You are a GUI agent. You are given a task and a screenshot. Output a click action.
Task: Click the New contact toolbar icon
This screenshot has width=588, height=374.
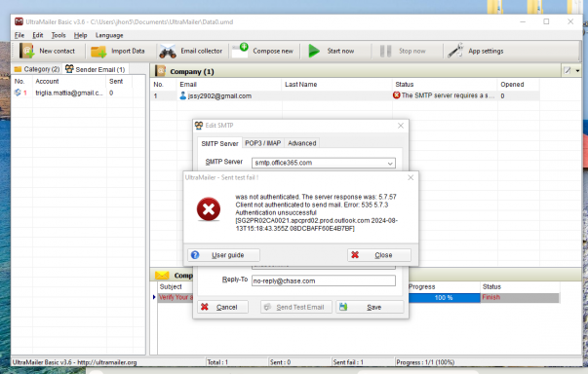point(26,51)
